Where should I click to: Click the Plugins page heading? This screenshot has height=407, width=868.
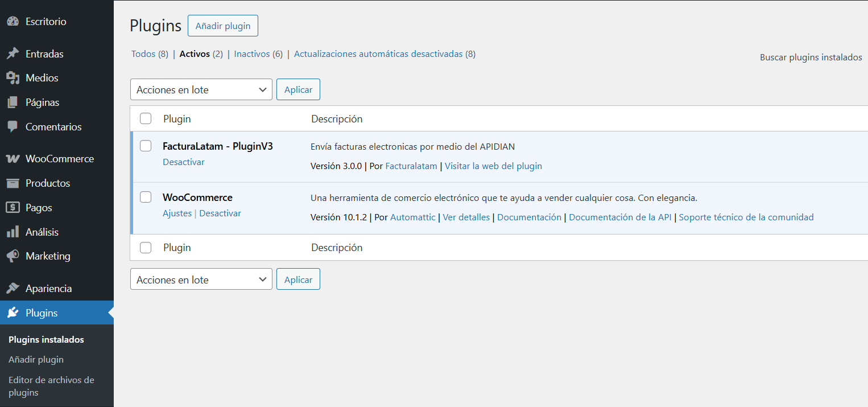pyautogui.click(x=155, y=26)
